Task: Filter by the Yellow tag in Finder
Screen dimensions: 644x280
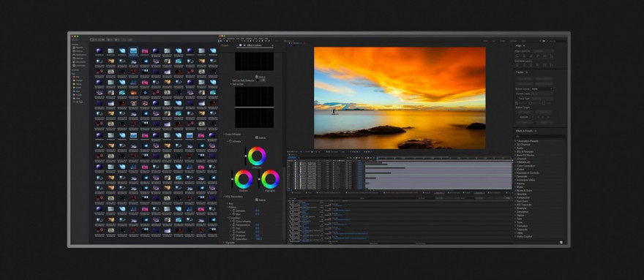Action: tap(78, 84)
